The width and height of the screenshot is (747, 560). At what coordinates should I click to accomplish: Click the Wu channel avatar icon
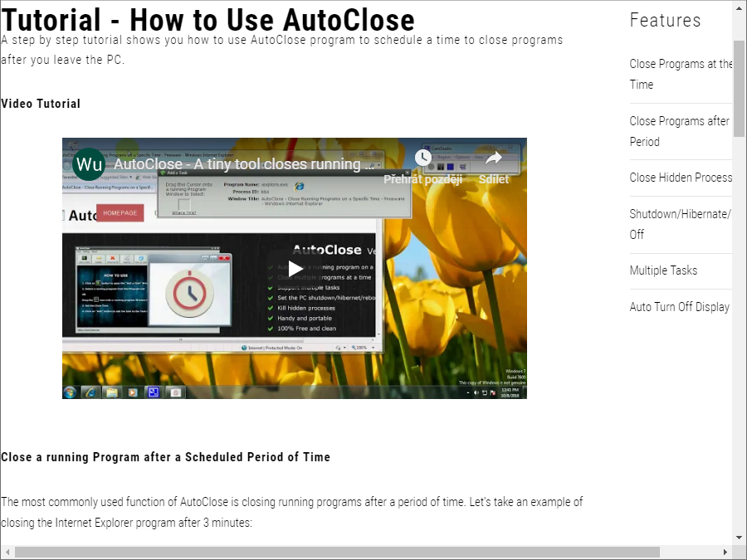89,164
